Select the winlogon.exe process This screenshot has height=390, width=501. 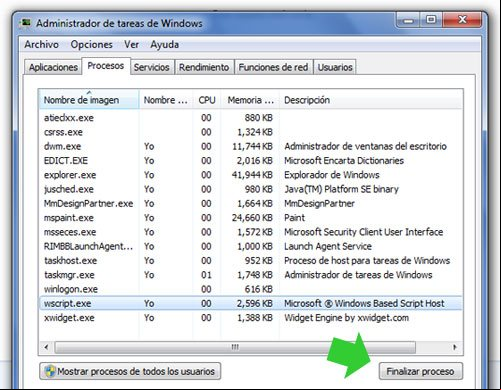point(251,289)
